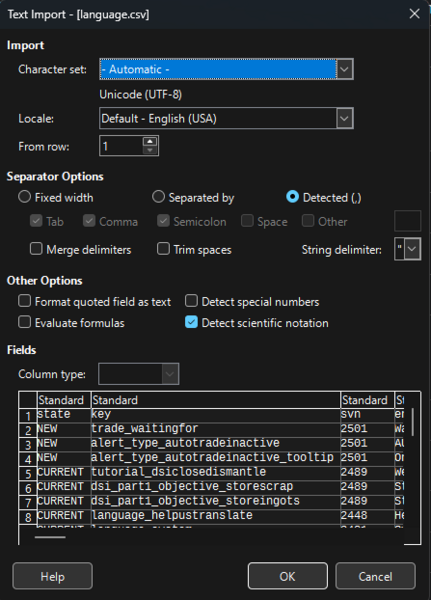Click the 'key' cell in row 1
This screenshot has width=431, height=600.
[x=216, y=414]
